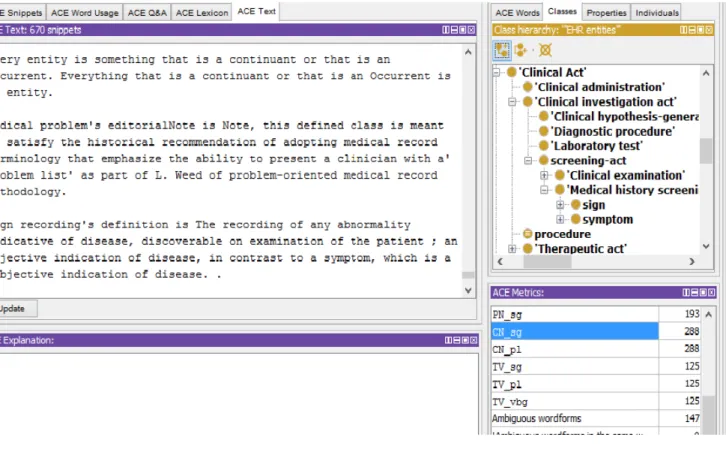Click the class icon beside symptom
726x452 pixels.
coord(576,219)
